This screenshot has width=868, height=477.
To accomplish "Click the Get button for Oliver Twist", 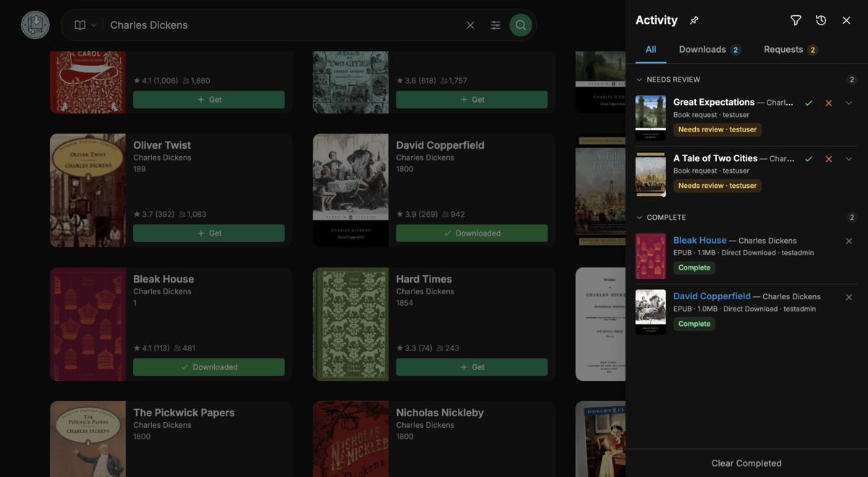I will click(x=209, y=233).
